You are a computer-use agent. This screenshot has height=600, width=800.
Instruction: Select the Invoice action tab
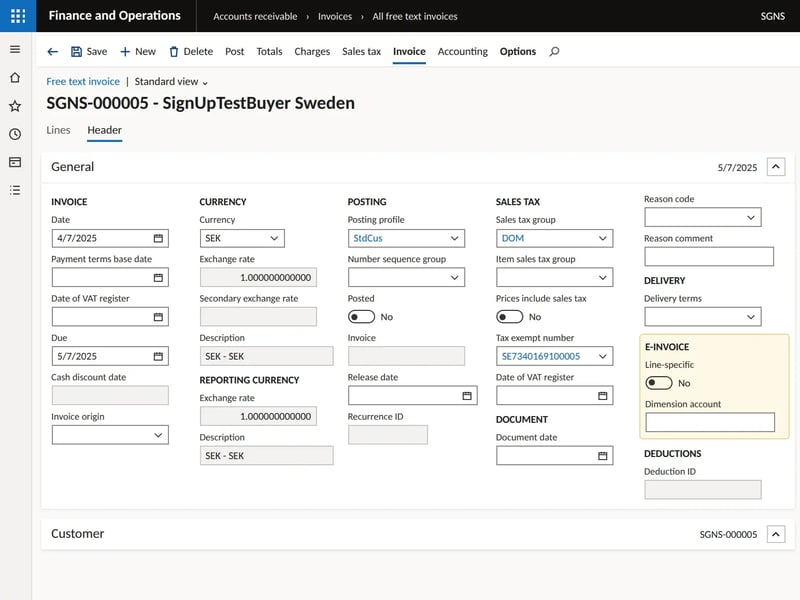(x=409, y=52)
